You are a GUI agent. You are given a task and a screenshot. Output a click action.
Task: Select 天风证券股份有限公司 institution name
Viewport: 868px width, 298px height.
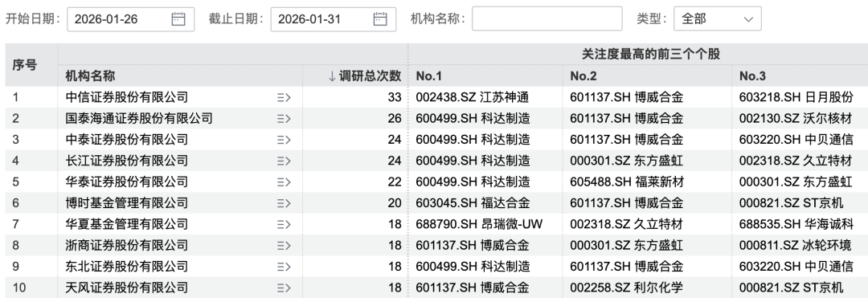click(127, 288)
